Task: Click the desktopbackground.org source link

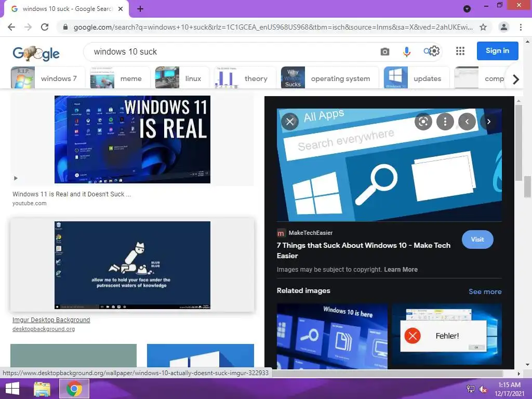Action: click(x=44, y=329)
